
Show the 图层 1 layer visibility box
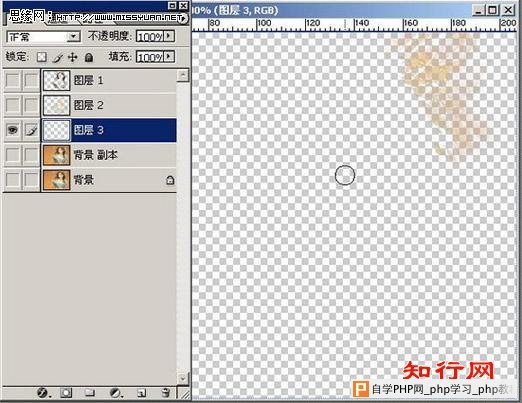point(13,80)
